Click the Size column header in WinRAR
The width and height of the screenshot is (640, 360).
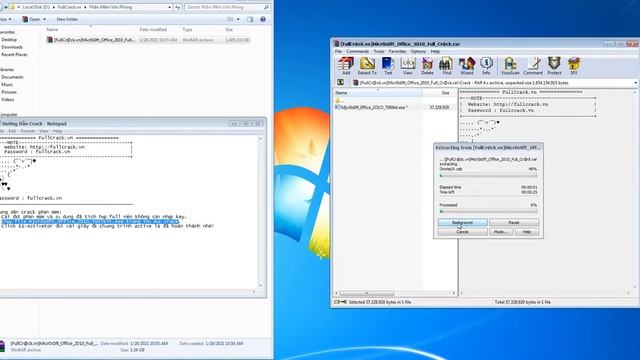coord(439,93)
